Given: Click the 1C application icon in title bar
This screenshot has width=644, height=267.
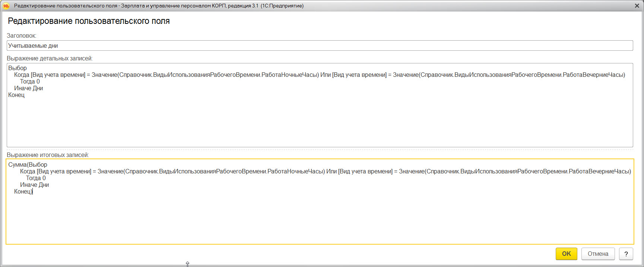Looking at the screenshot, I should (6, 6).
